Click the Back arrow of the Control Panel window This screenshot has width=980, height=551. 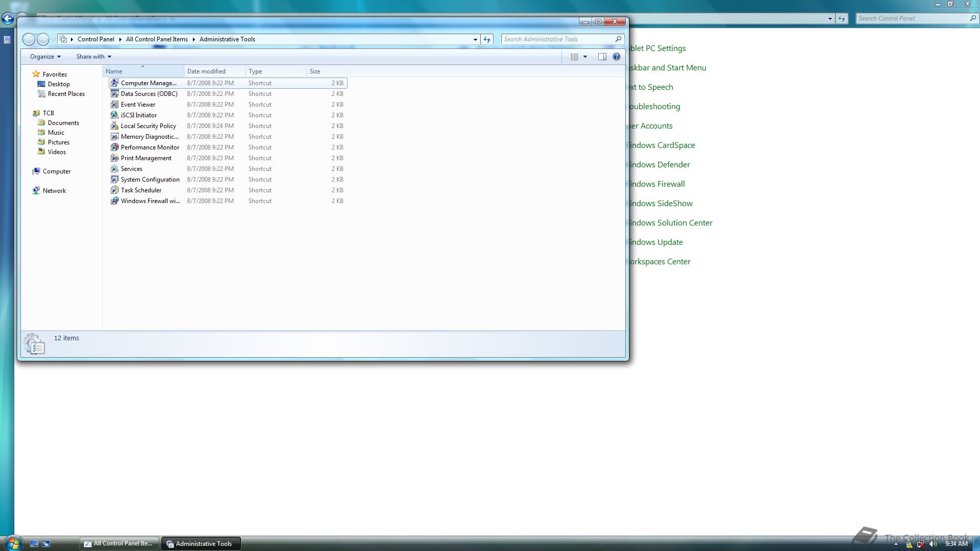pyautogui.click(x=8, y=19)
